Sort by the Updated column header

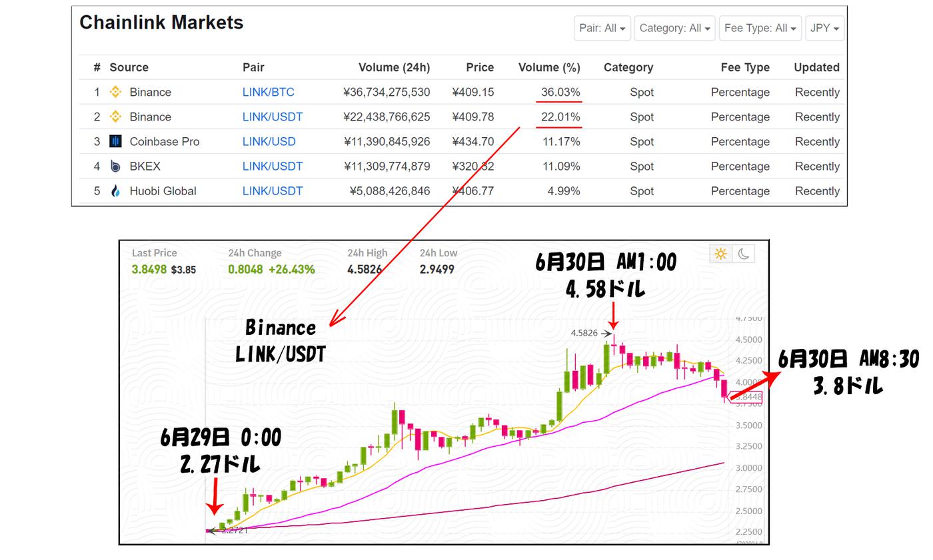tap(816, 67)
